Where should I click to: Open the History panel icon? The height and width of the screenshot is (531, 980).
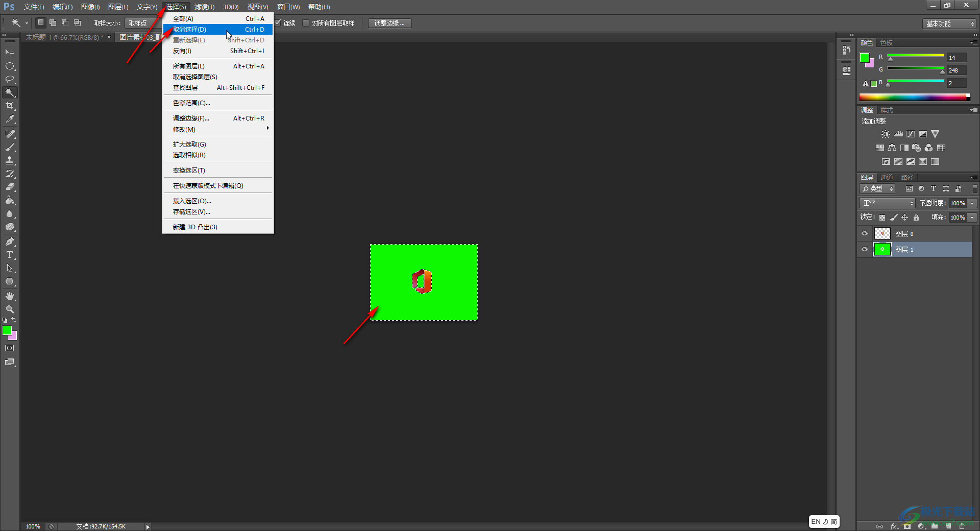click(x=847, y=50)
